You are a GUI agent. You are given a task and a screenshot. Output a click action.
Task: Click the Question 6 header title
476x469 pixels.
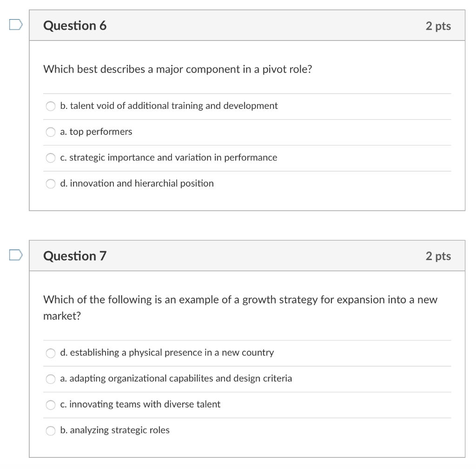click(74, 26)
